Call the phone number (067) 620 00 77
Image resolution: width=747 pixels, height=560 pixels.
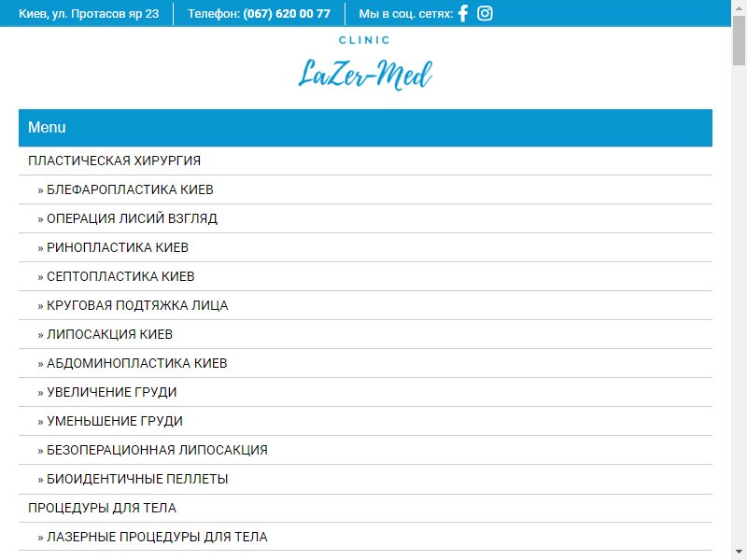point(287,13)
